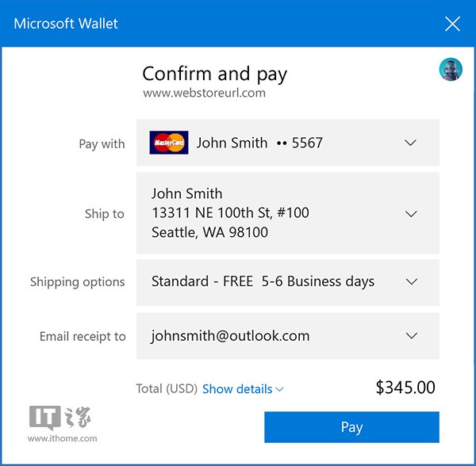Click the user profile avatar picture

451,69
